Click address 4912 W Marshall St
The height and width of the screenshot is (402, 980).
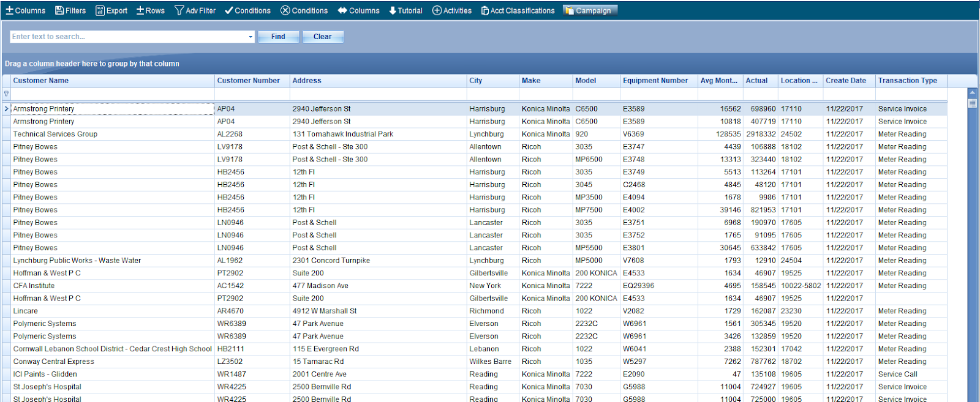pyautogui.click(x=325, y=311)
